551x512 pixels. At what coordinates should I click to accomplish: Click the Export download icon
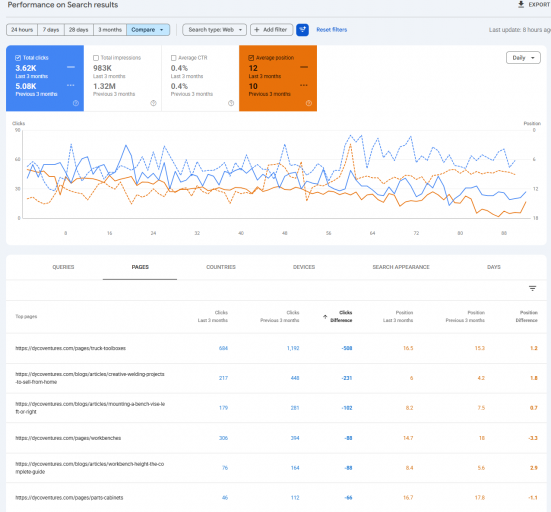coord(521,5)
